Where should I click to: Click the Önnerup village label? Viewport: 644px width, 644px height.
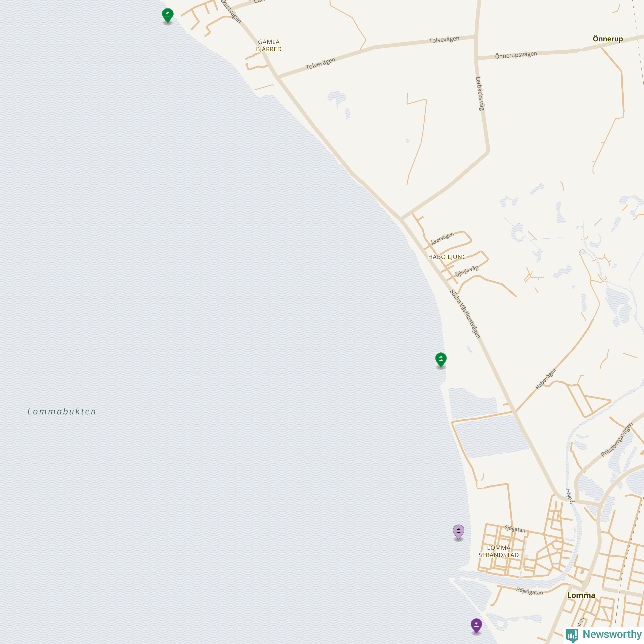[x=608, y=39]
